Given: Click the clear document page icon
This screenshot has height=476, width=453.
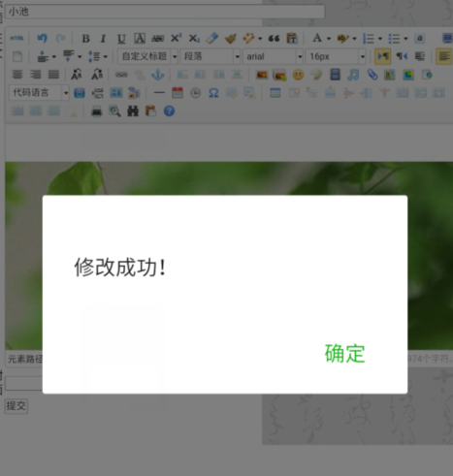Looking at the screenshot, I should [17, 56].
